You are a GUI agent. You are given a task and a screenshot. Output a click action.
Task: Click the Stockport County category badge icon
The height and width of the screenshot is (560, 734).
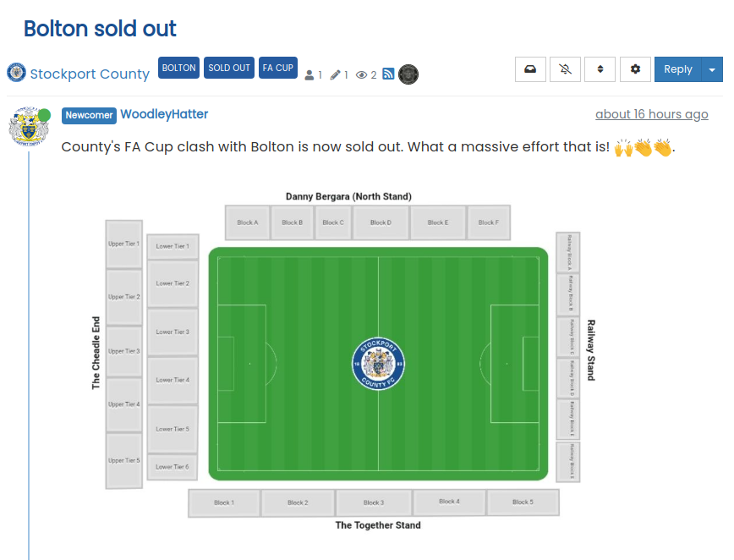tap(16, 73)
